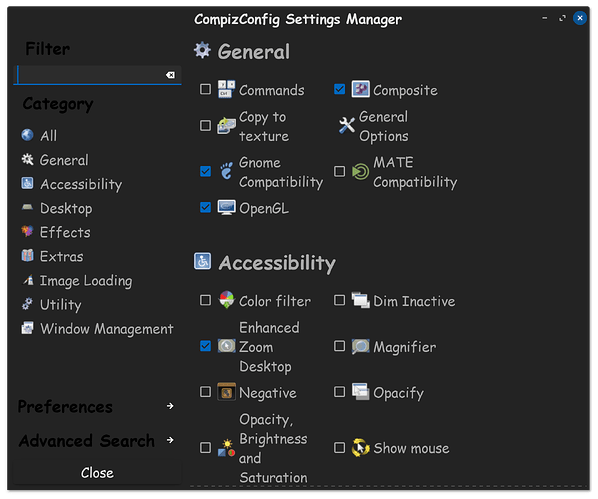Open the OpenGL monitor icon
The image size is (598, 499).
pos(227,208)
